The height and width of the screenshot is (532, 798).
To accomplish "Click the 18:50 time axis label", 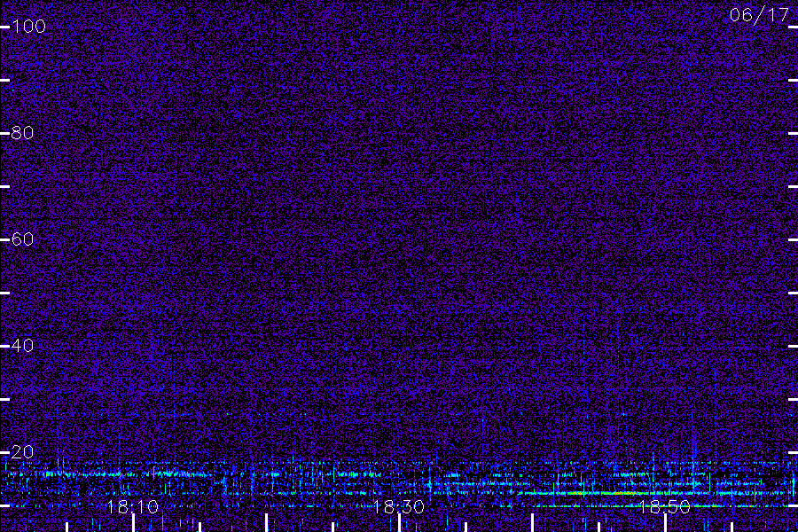I will tap(665, 507).
